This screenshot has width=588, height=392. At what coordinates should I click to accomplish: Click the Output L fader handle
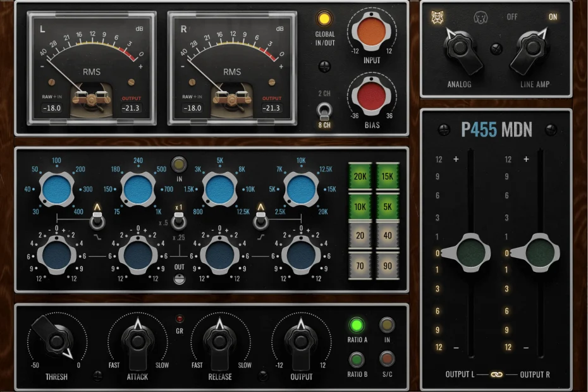pos(469,253)
